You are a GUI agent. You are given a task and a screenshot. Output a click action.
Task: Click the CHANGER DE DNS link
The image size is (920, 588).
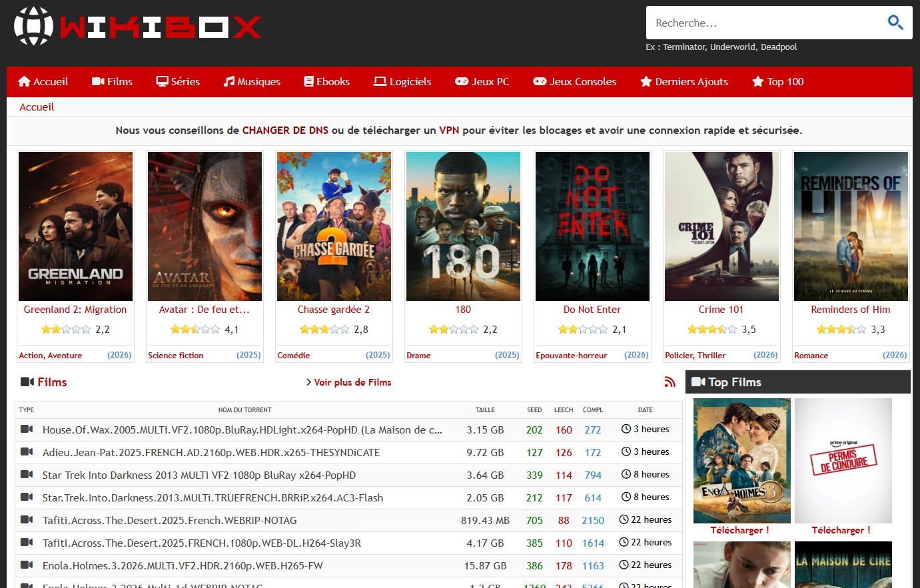[285, 131]
